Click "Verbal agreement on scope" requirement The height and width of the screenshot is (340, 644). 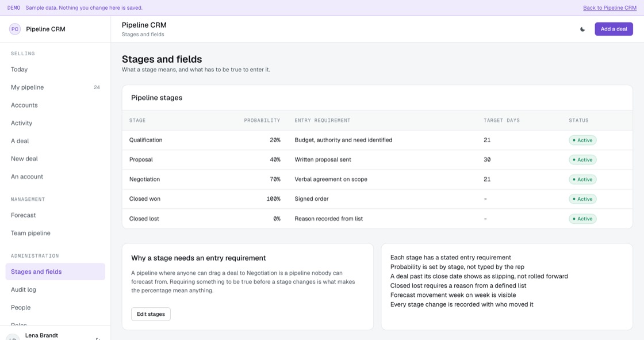(x=331, y=179)
